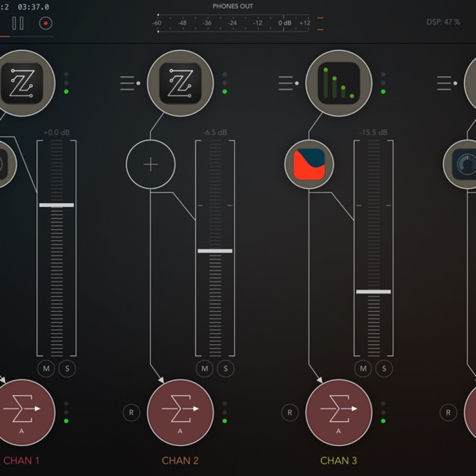Toggle the R record-arm button on channel 2
The width and height of the screenshot is (476, 476).
[x=131, y=412]
